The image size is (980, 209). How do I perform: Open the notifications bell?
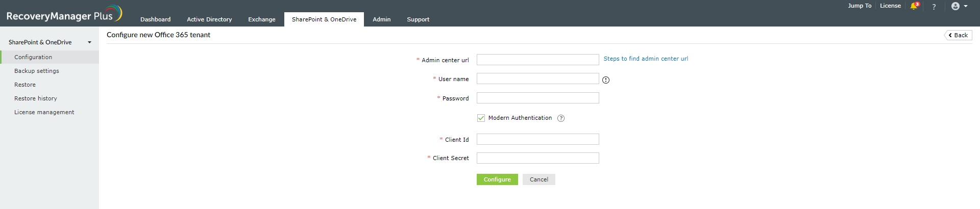[914, 6]
